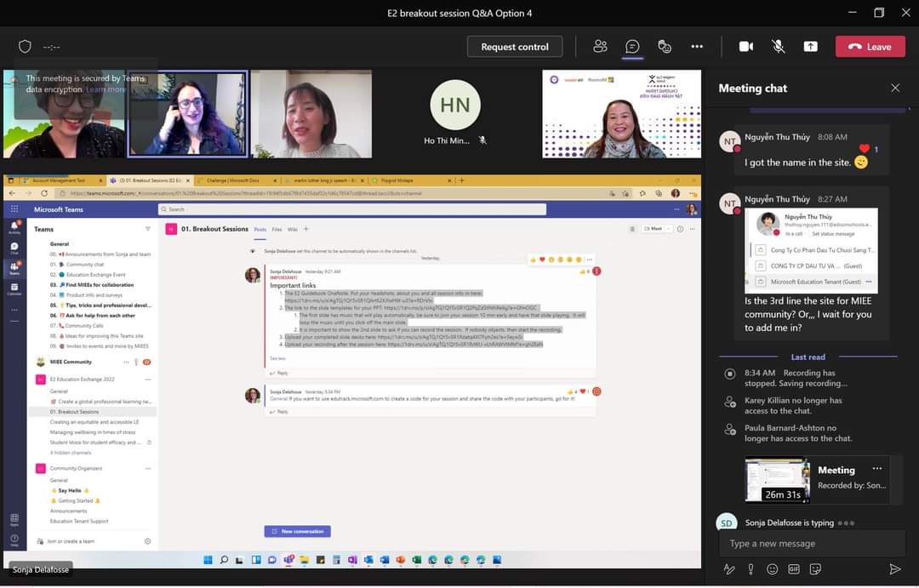Open 06. Ask for help from each other channel
The height and width of the screenshot is (588, 919).
(93, 316)
